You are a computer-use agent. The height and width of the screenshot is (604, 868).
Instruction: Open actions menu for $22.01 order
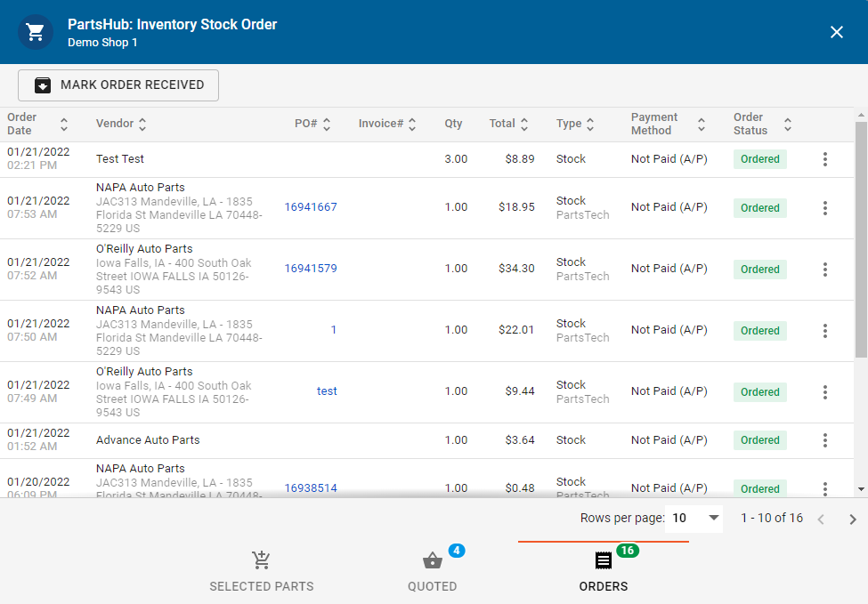pyautogui.click(x=824, y=331)
